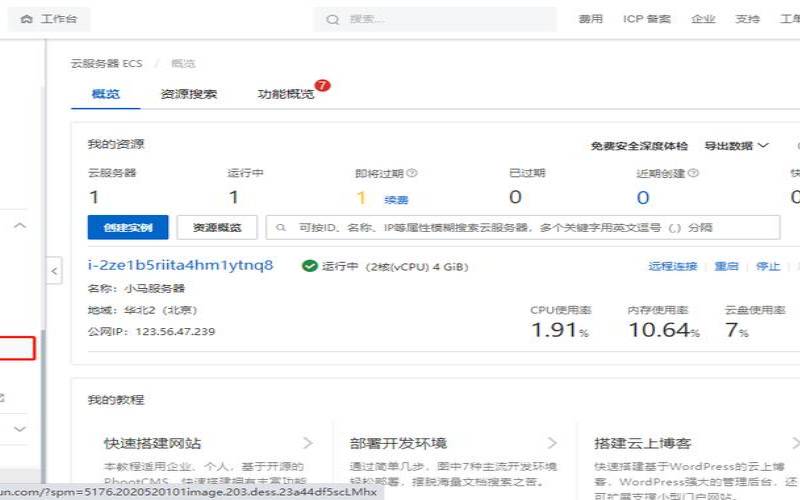Click the 近期创建 count 0

coord(643,197)
